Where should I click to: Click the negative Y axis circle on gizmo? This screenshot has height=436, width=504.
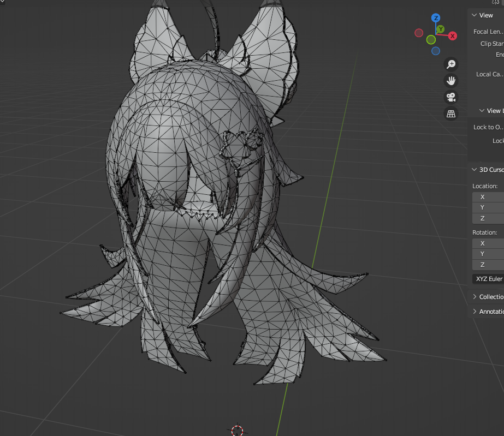pyautogui.click(x=431, y=40)
